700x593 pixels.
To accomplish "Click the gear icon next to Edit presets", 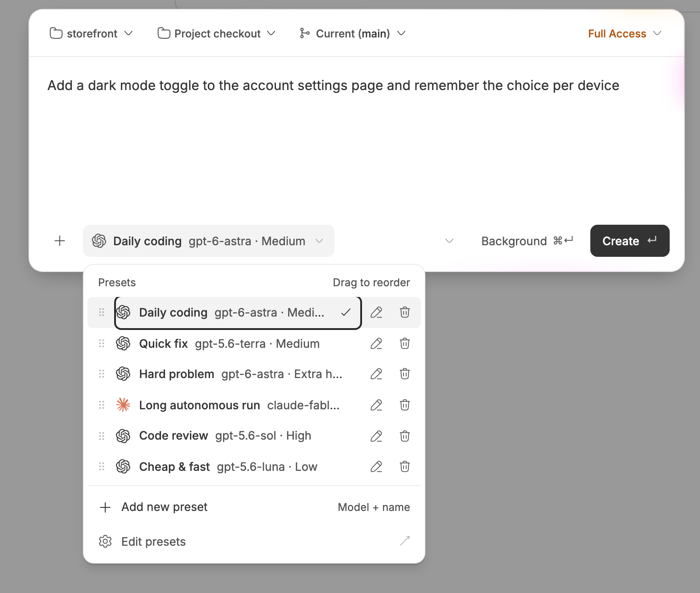I will 105,542.
